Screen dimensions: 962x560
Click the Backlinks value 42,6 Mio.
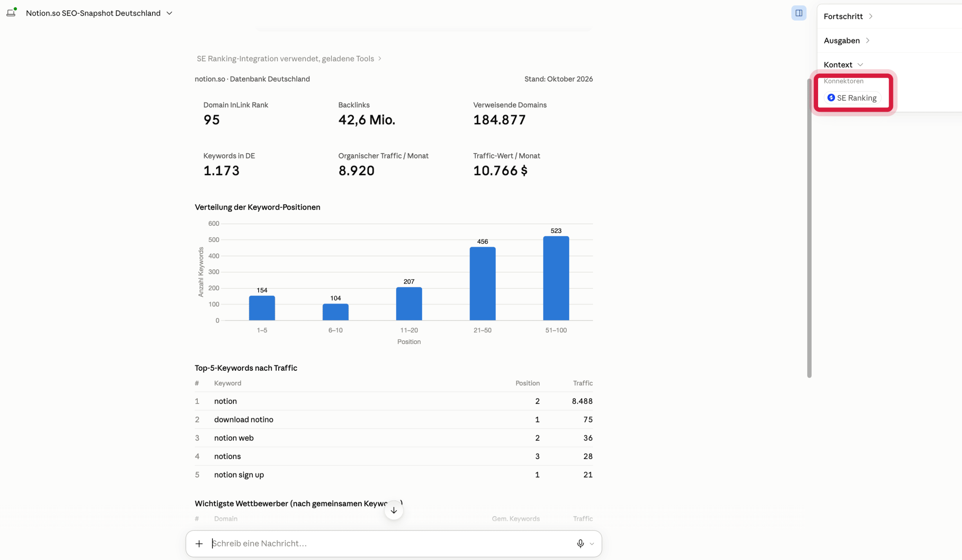point(366,120)
